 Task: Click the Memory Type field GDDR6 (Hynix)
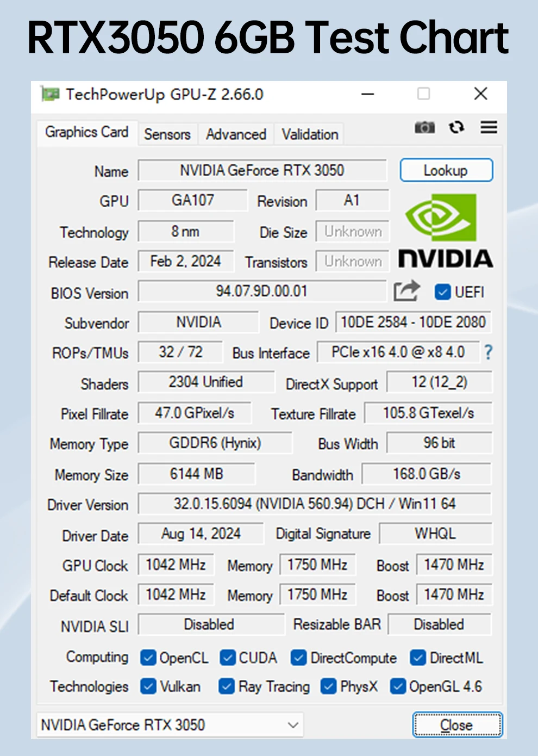[215, 443]
